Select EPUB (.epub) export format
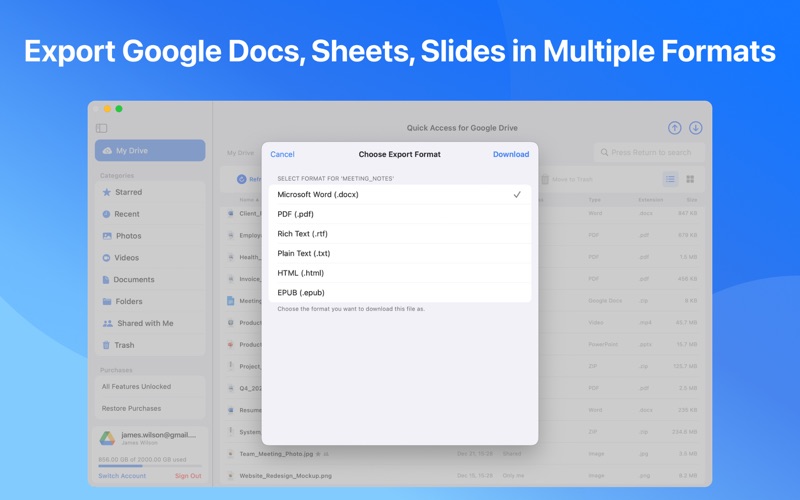Image resolution: width=800 pixels, height=500 pixels. pos(400,293)
